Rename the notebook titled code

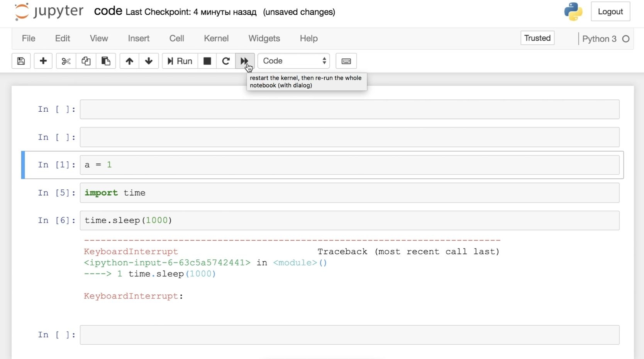pyautogui.click(x=108, y=11)
